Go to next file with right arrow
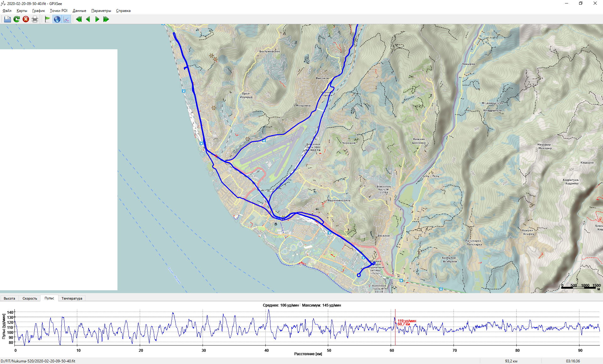 click(x=97, y=19)
